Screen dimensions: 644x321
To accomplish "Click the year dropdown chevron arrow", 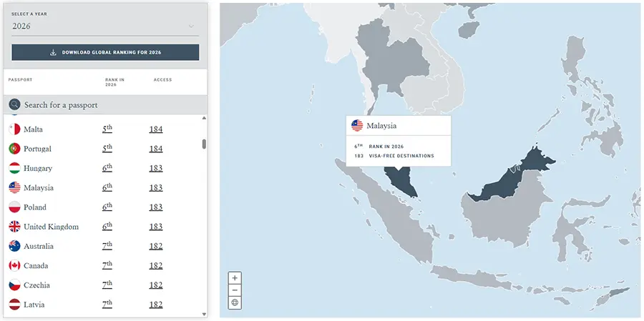I will point(191,26).
